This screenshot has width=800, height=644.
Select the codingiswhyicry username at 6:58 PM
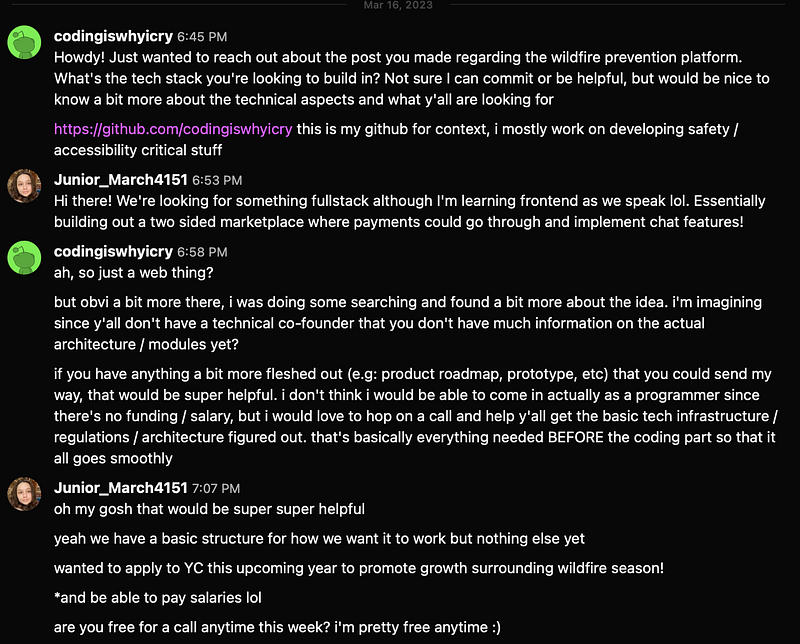[113, 252]
